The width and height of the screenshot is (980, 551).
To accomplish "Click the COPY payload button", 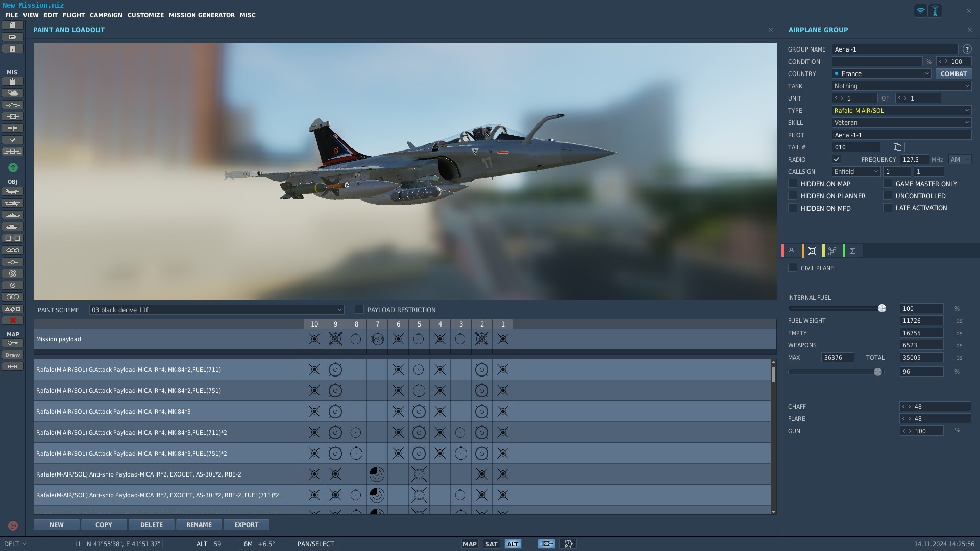I will click(104, 524).
